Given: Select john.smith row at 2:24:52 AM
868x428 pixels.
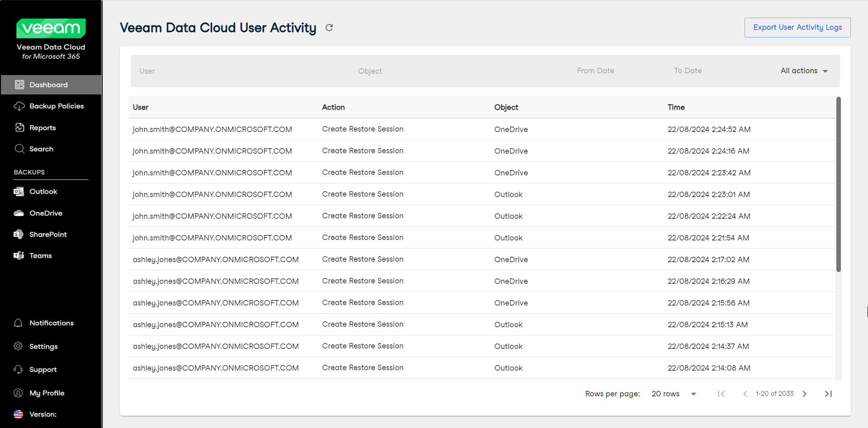Looking at the screenshot, I should tap(482, 129).
